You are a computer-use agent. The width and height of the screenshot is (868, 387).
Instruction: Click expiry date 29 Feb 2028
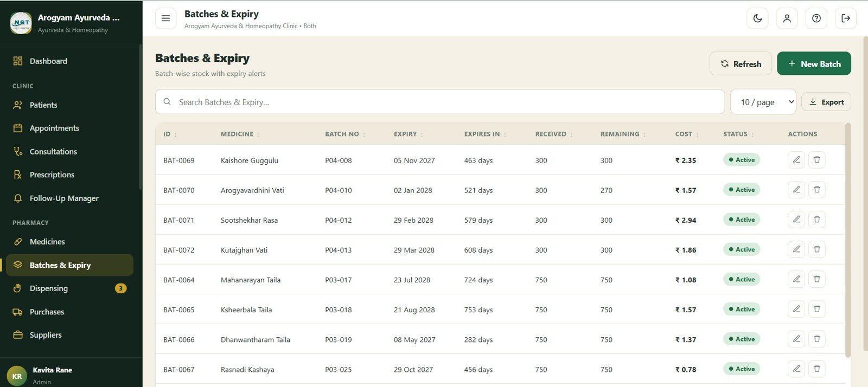pos(413,220)
